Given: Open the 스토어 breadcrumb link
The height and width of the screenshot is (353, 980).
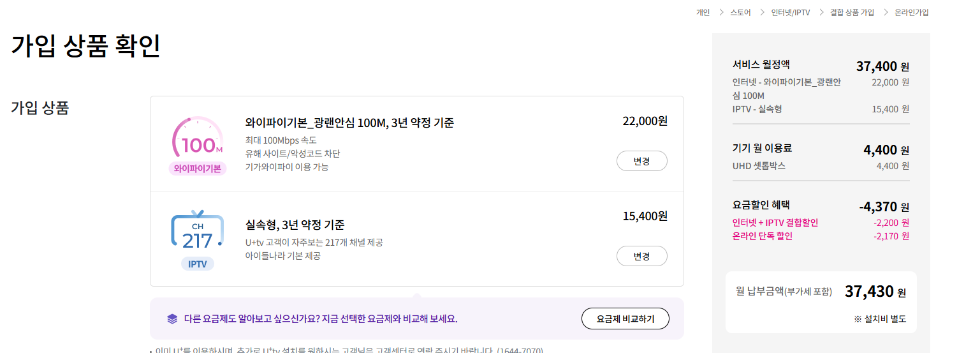Looking at the screenshot, I should click(740, 12).
